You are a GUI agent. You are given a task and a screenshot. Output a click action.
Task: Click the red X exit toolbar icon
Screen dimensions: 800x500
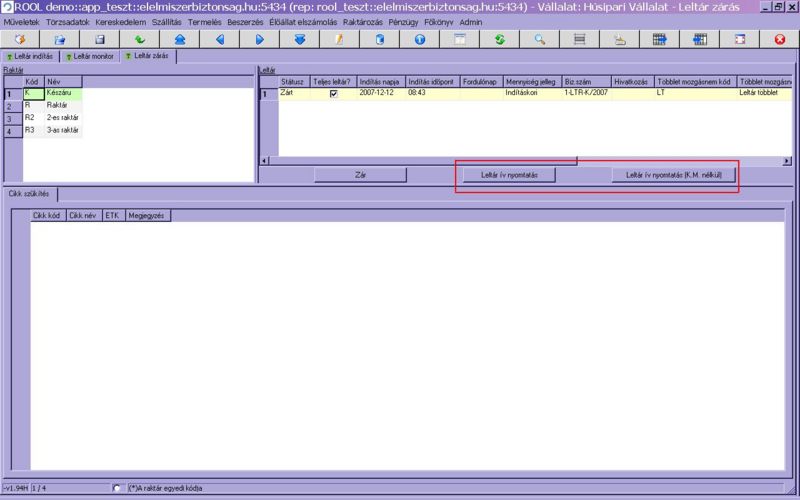pos(779,39)
